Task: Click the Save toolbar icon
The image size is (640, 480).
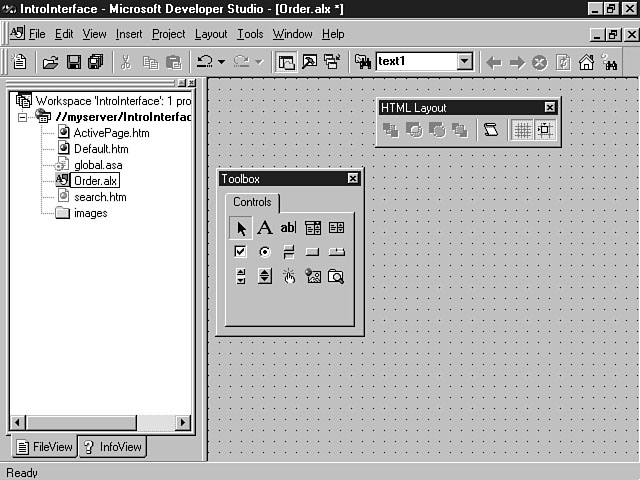Action: tap(73, 62)
